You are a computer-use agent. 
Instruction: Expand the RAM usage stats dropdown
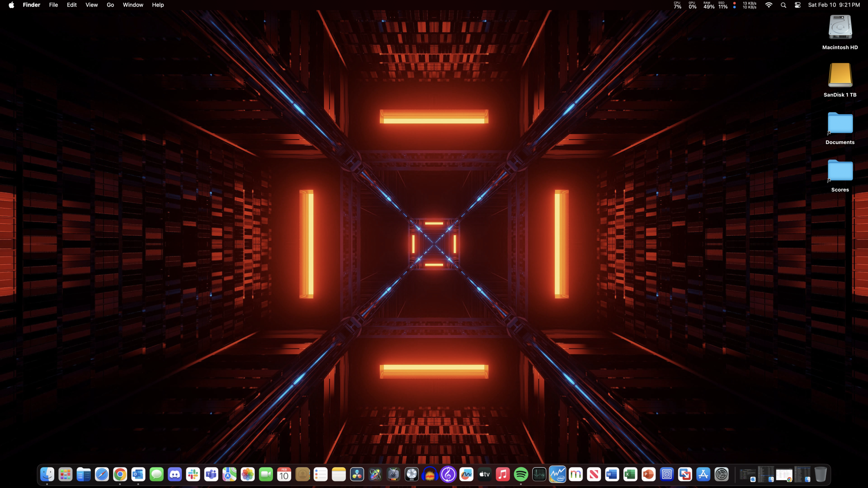[709, 5]
